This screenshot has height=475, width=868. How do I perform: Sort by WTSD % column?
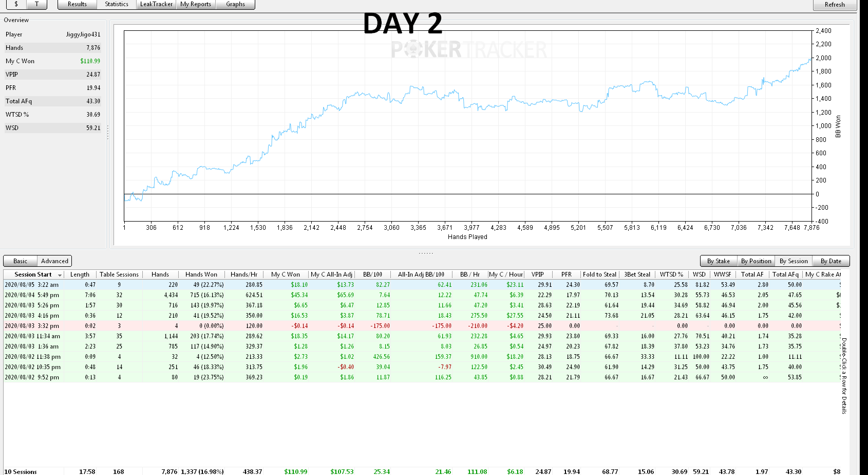[672, 275]
